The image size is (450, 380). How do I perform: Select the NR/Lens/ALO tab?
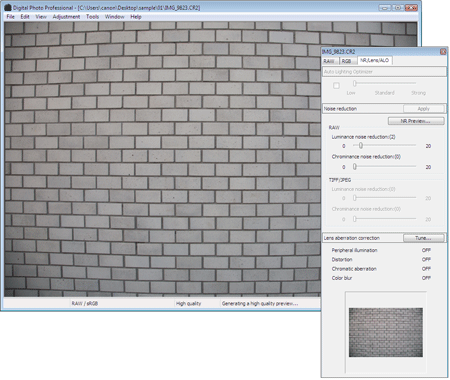(374, 60)
